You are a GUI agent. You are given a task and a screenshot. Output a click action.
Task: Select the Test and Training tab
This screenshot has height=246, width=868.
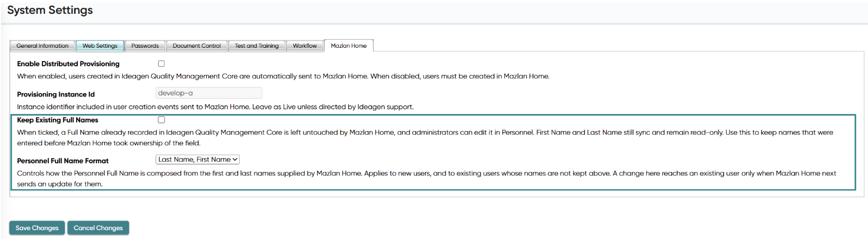point(257,46)
